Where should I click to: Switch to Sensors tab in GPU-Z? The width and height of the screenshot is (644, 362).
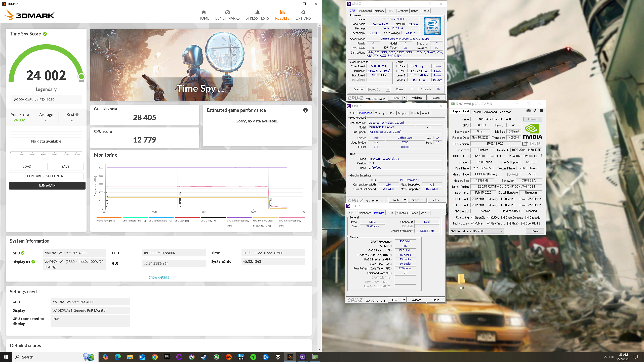coord(476,112)
